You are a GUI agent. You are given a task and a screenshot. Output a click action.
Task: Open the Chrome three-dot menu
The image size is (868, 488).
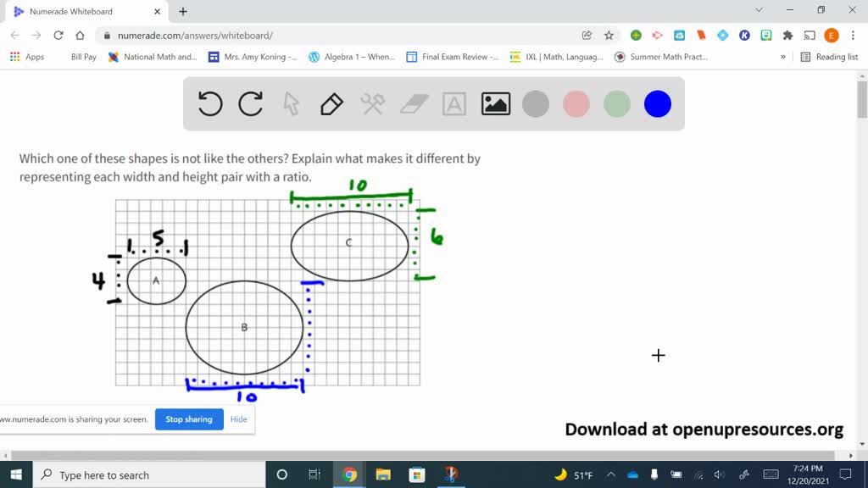coord(852,36)
